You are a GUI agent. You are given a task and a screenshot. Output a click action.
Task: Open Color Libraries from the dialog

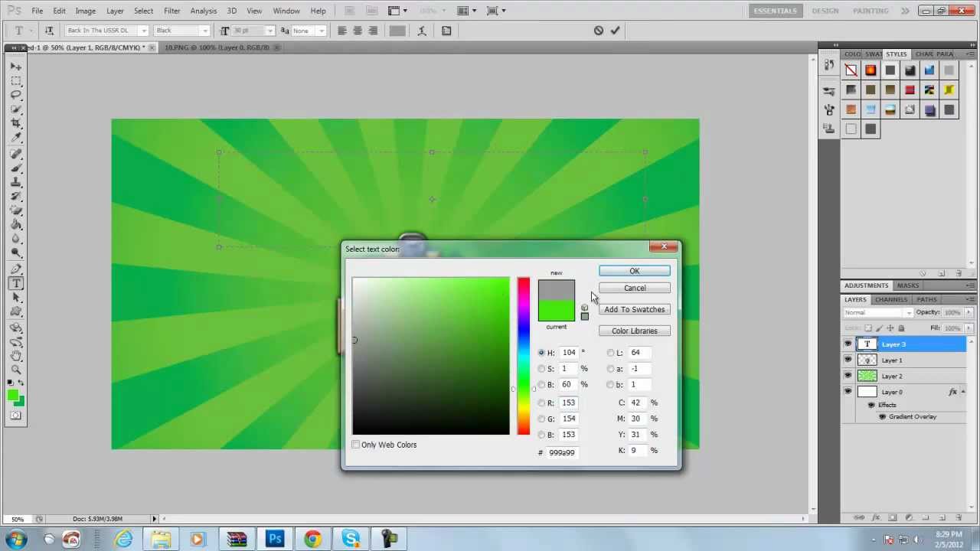tap(635, 331)
